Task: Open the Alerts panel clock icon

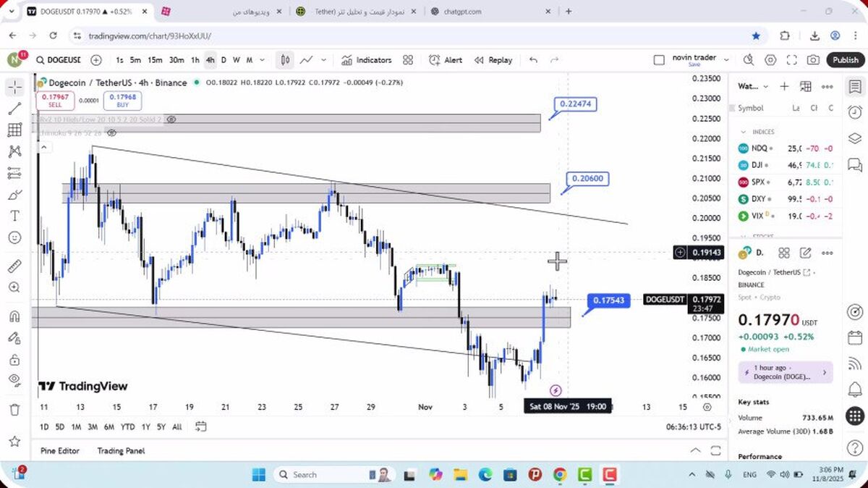Action: pyautogui.click(x=854, y=112)
